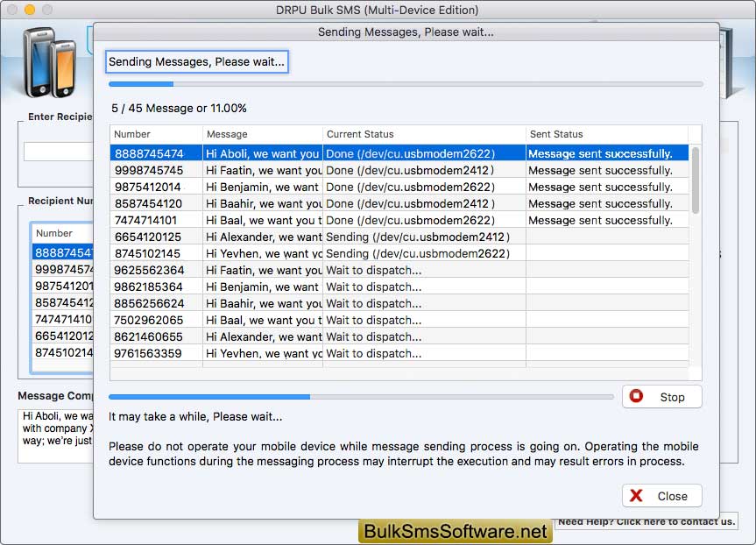
Task: Click the message list vertical scrollbar
Action: pyautogui.click(x=696, y=180)
